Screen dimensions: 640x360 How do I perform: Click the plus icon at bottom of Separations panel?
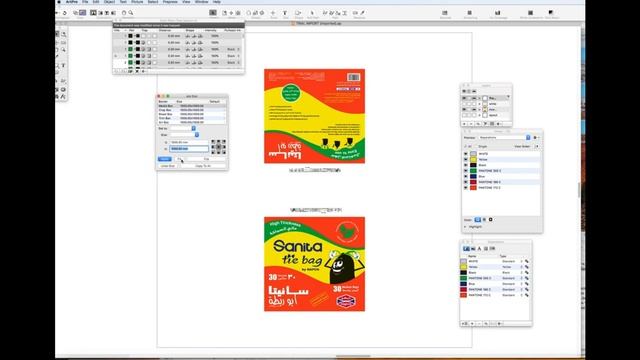coord(472,323)
